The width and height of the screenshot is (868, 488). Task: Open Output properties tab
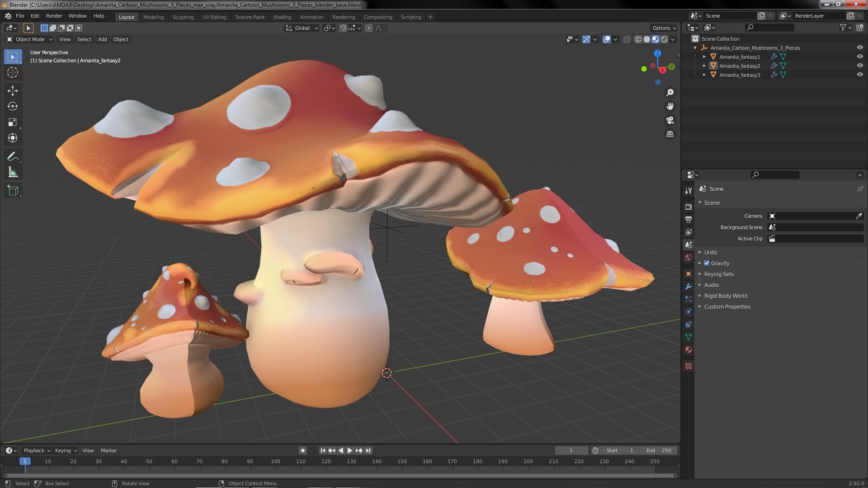pos(689,219)
